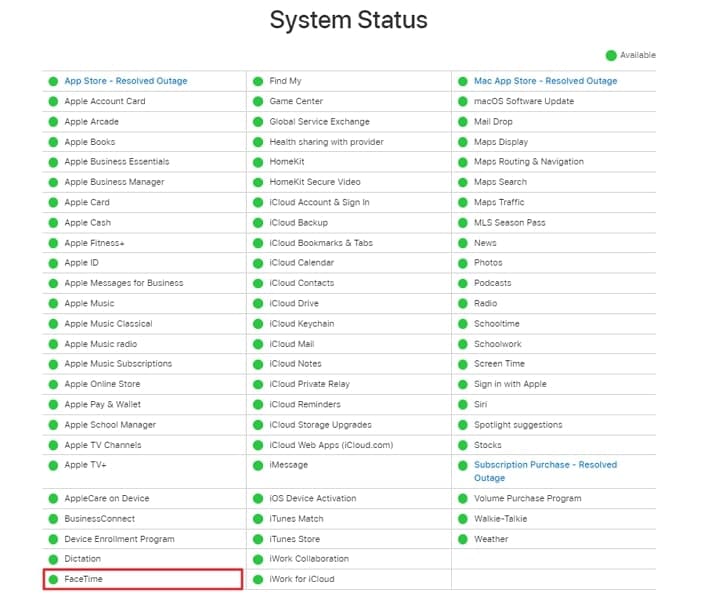Open App Store - Resolved Outage link

126,81
